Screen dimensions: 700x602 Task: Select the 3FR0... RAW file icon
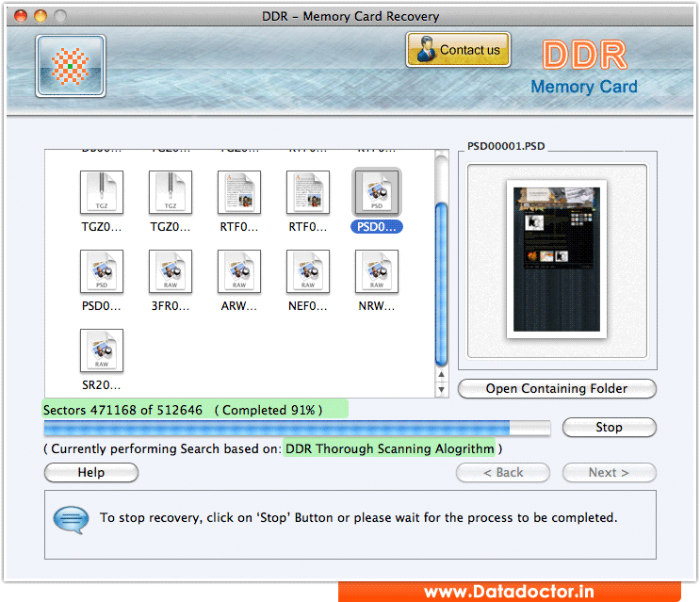coord(171,271)
